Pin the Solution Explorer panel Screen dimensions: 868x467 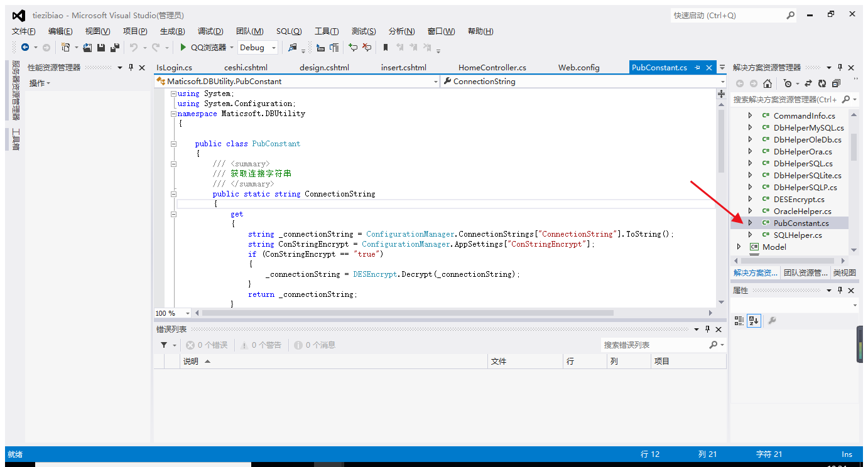[x=840, y=67]
